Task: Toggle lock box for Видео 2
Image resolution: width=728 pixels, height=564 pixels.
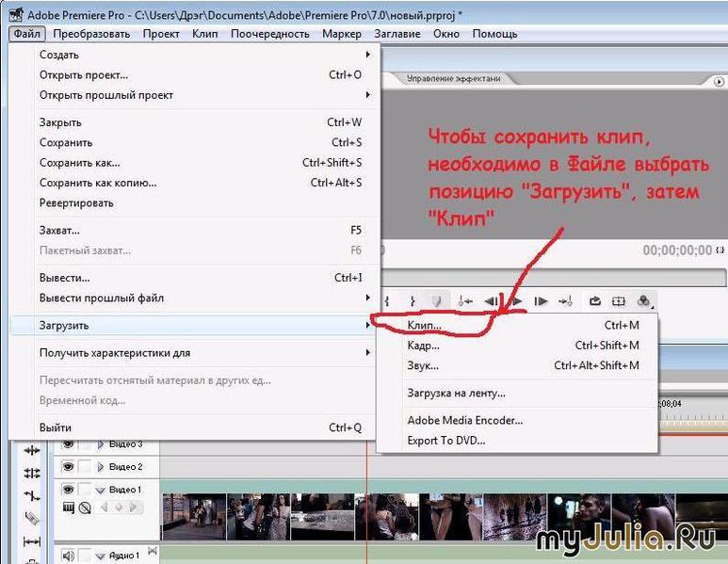Action: pos(85,466)
